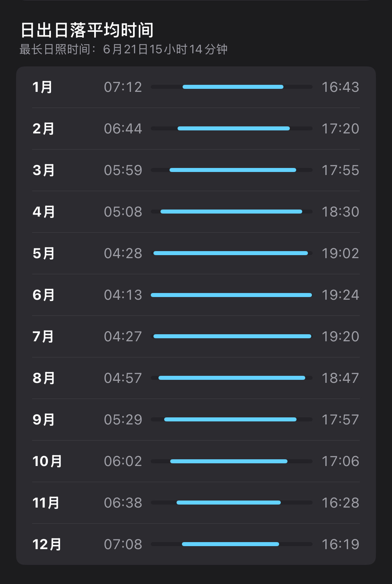
Task: Tap the 04:28 sunrise time in 5月
Action: pyautogui.click(x=123, y=253)
